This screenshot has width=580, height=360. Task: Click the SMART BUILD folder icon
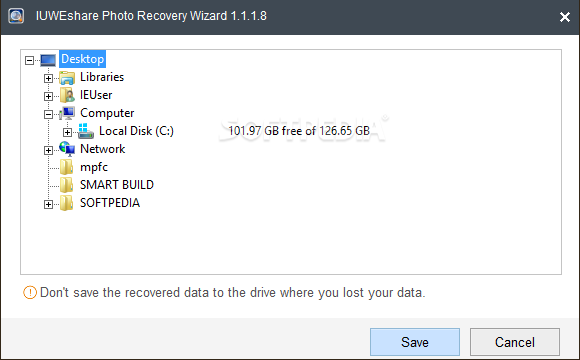click(67, 185)
